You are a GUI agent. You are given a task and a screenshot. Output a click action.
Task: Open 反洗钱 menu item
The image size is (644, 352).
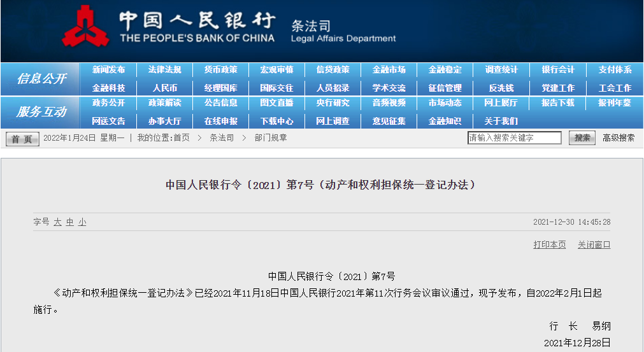click(x=501, y=88)
